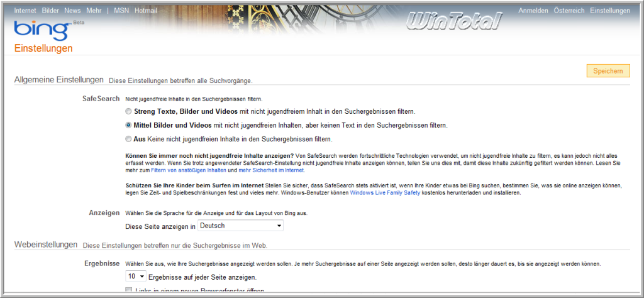Open the Mehr menu
644x298 pixels.
[94, 11]
